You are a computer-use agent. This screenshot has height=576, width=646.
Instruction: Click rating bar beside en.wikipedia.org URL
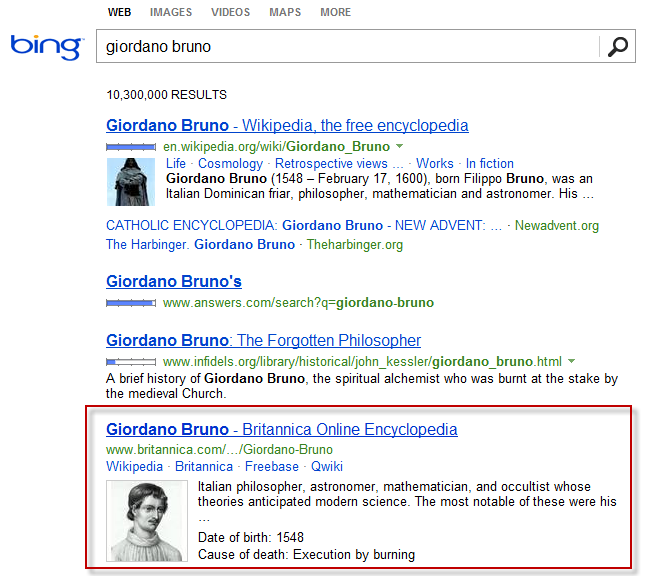131,147
